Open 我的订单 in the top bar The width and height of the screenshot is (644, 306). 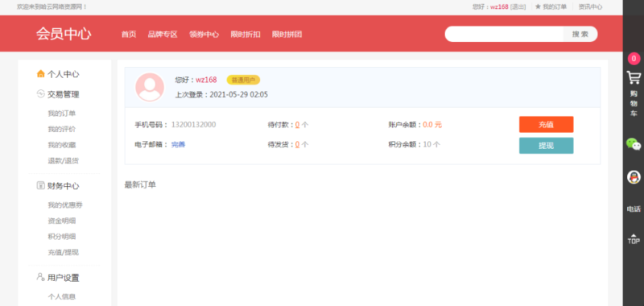point(555,6)
